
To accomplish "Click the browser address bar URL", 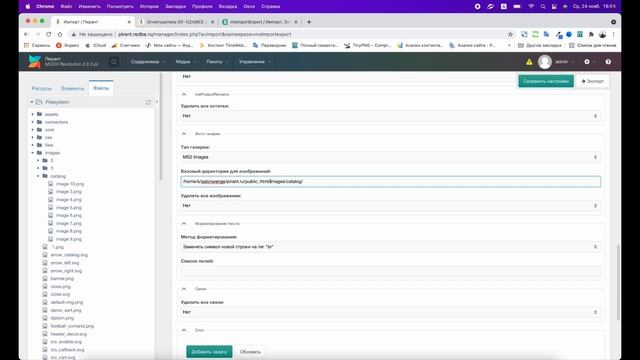I will pyautogui.click(x=204, y=34).
